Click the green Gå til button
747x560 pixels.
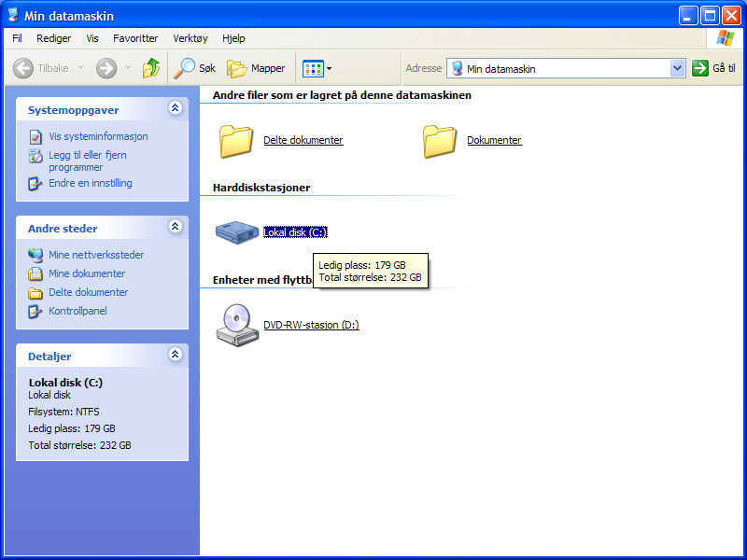(x=713, y=68)
